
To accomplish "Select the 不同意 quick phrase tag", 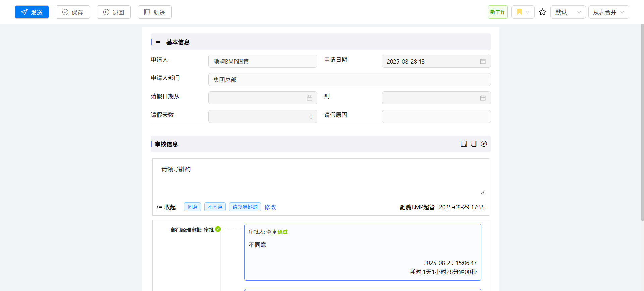I will point(215,207).
